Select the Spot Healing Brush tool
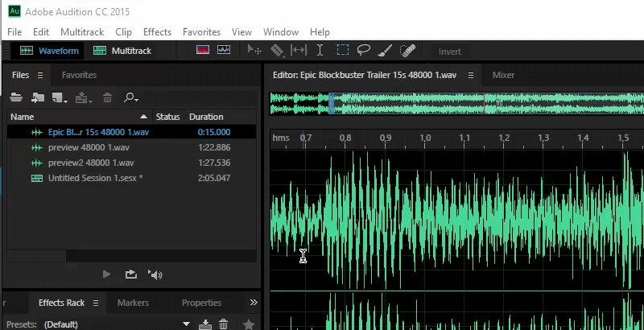This screenshot has width=644, height=330. (407, 51)
